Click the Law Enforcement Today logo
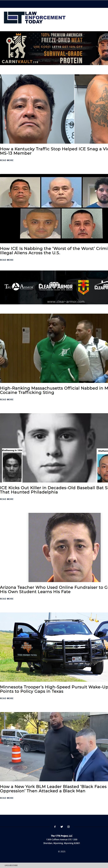Image resolution: width=108 pixels, height=868 pixels. [34, 18]
